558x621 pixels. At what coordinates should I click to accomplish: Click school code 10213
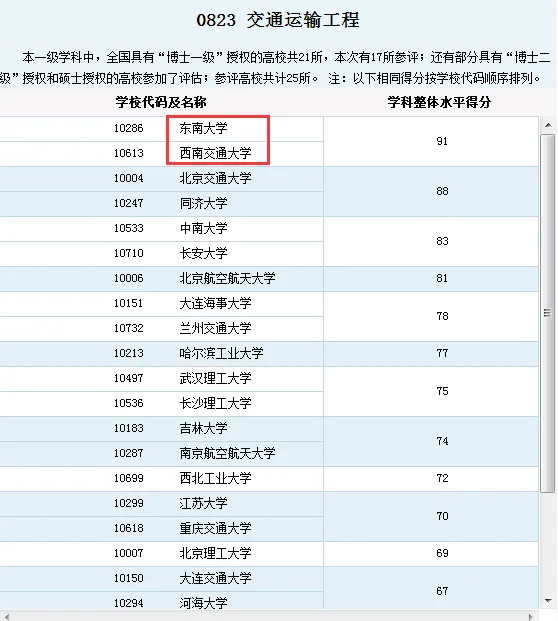pos(129,353)
